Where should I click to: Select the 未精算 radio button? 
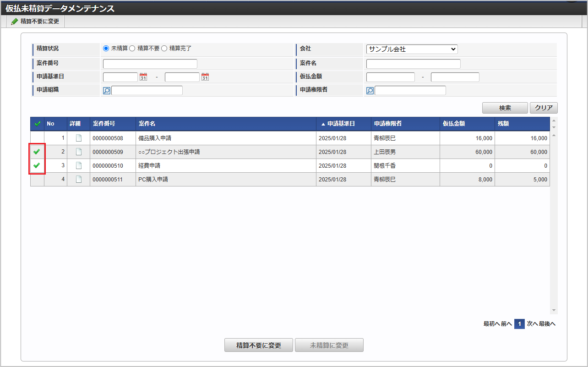tap(106, 48)
